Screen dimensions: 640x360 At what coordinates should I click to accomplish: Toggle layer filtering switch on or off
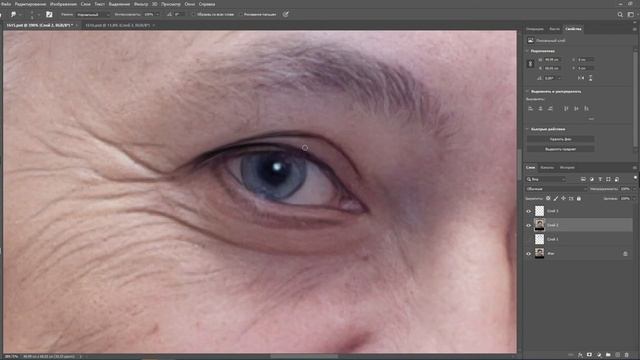[635, 178]
